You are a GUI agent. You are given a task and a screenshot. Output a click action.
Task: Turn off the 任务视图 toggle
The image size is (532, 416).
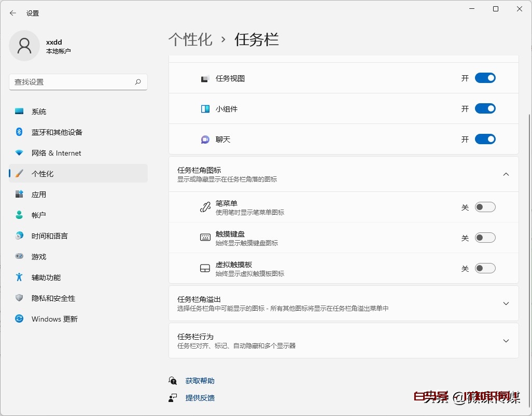(485, 78)
